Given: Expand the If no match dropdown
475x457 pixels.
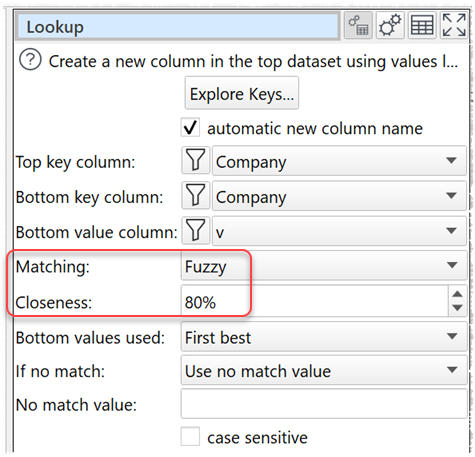Looking at the screenshot, I should [324, 370].
